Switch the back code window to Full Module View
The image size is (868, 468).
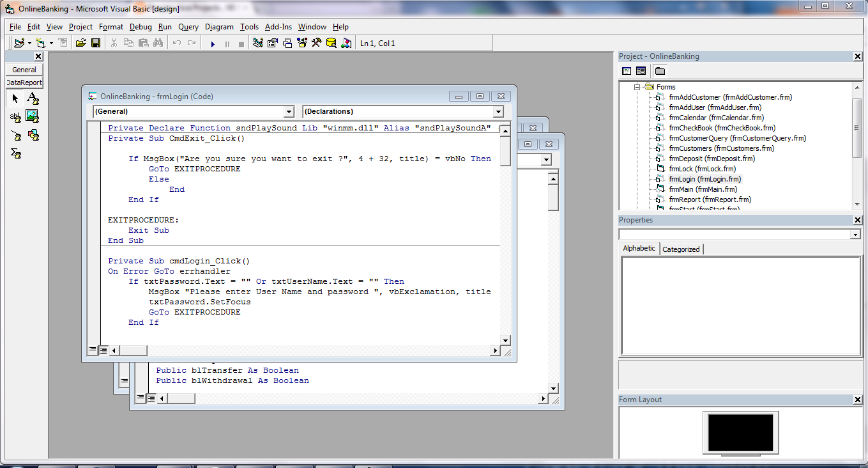pos(151,398)
